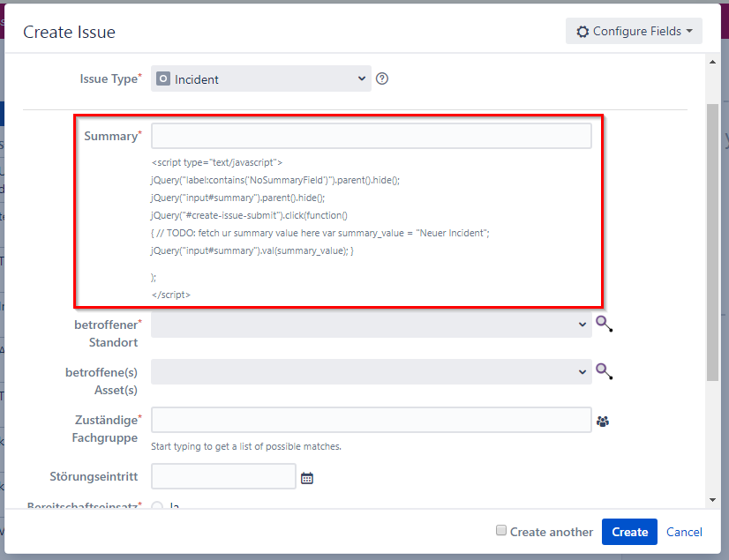Viewport: 729px width, 560px height.
Task: Open the Issue Type help icon
Action: [x=381, y=78]
